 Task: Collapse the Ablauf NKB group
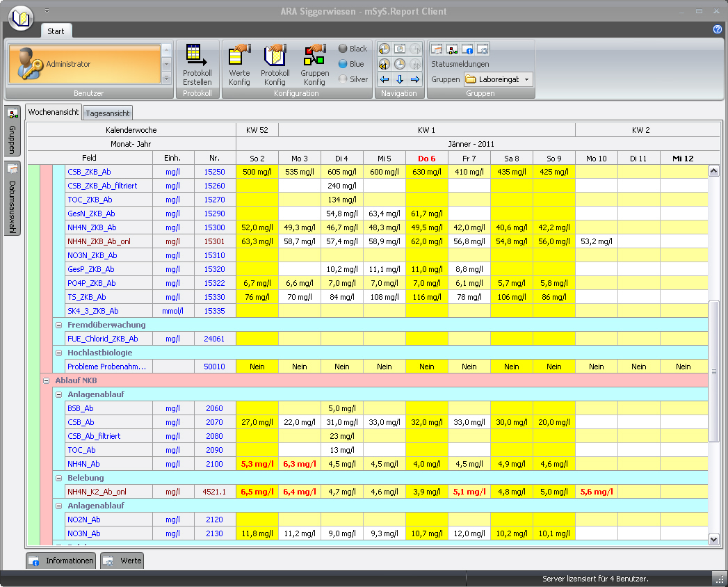(x=47, y=380)
